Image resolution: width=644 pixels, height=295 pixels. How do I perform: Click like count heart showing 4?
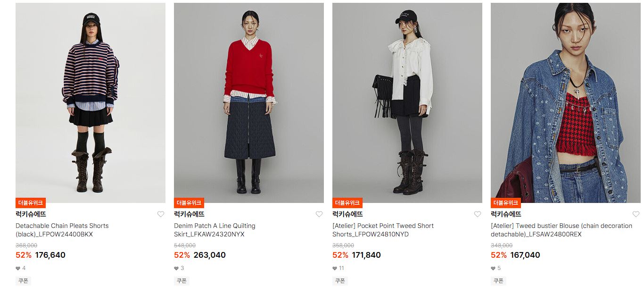point(18,268)
